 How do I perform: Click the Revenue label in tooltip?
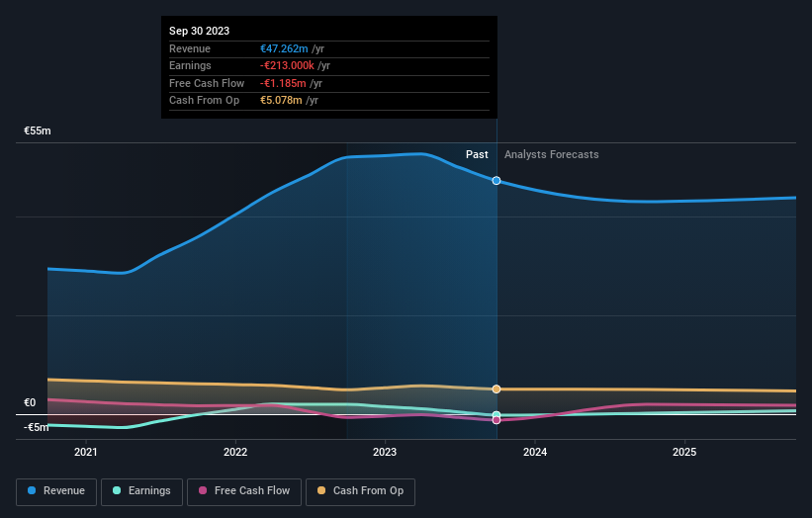tap(190, 48)
